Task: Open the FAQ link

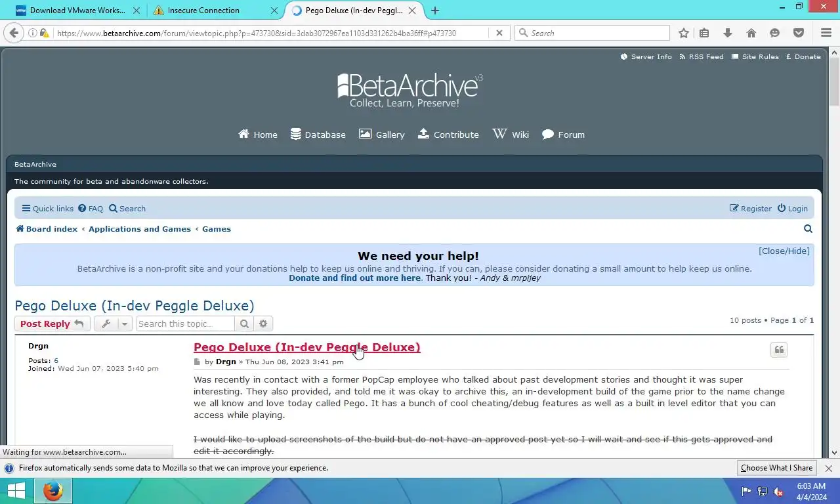Action: pos(91,209)
